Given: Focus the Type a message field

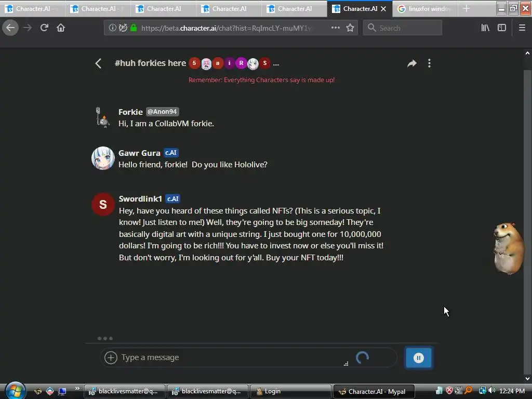Looking at the screenshot, I should click(231, 357).
